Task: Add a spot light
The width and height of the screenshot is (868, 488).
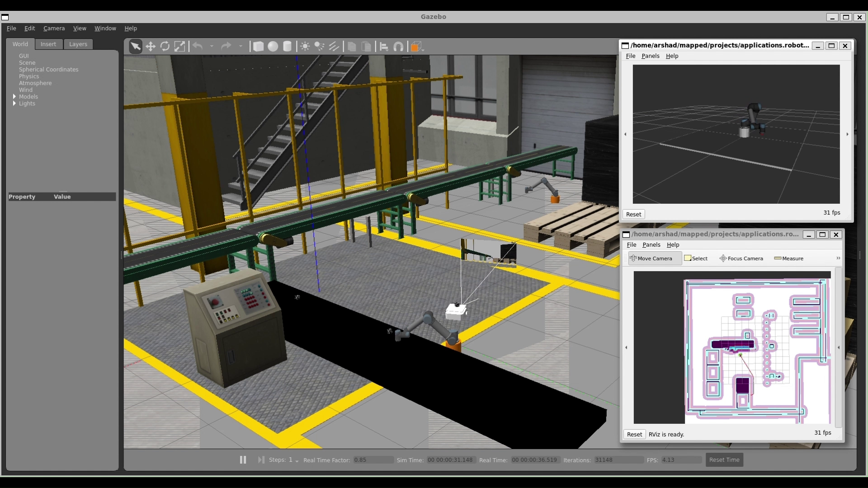Action: pos(320,47)
